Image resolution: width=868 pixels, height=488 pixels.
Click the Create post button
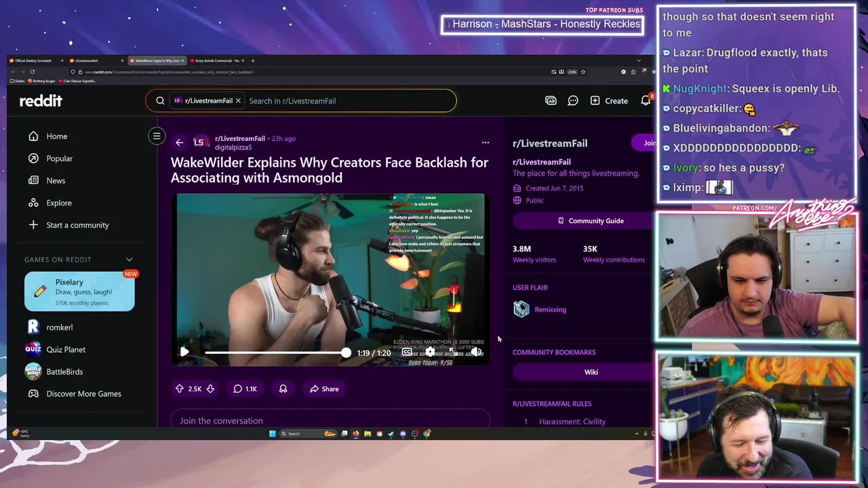609,101
